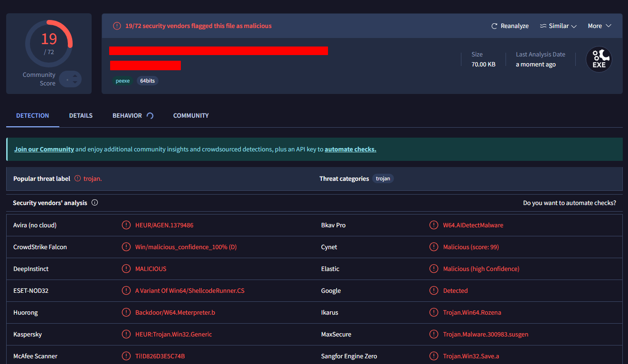Click the Avira (no cloud) vendor name

click(x=35, y=225)
